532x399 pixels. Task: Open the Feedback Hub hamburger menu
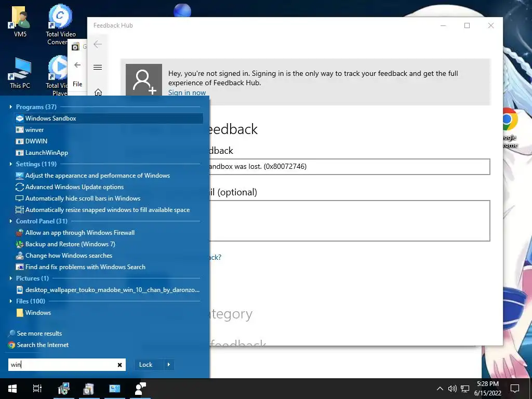point(98,67)
